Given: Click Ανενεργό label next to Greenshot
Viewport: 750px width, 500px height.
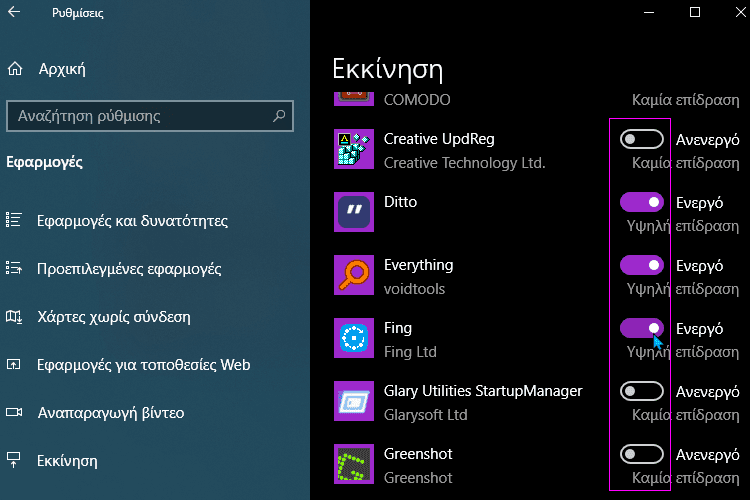Looking at the screenshot, I should 707,455.
